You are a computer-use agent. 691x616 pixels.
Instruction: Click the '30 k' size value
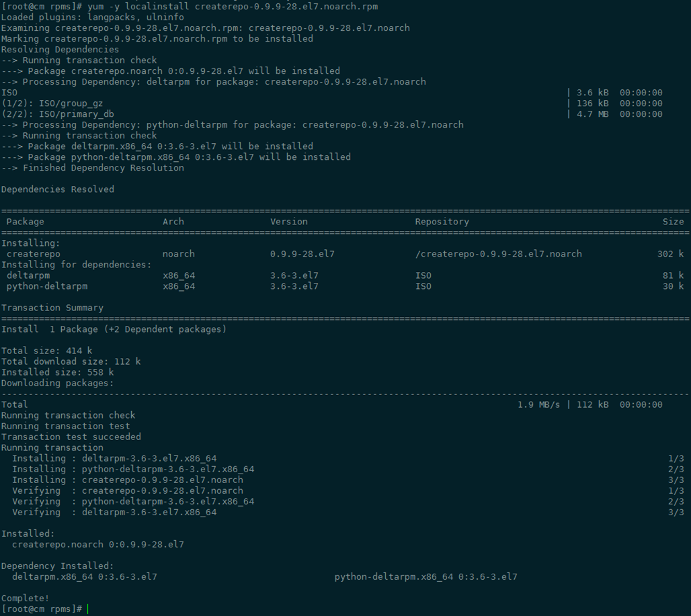pyautogui.click(x=673, y=286)
